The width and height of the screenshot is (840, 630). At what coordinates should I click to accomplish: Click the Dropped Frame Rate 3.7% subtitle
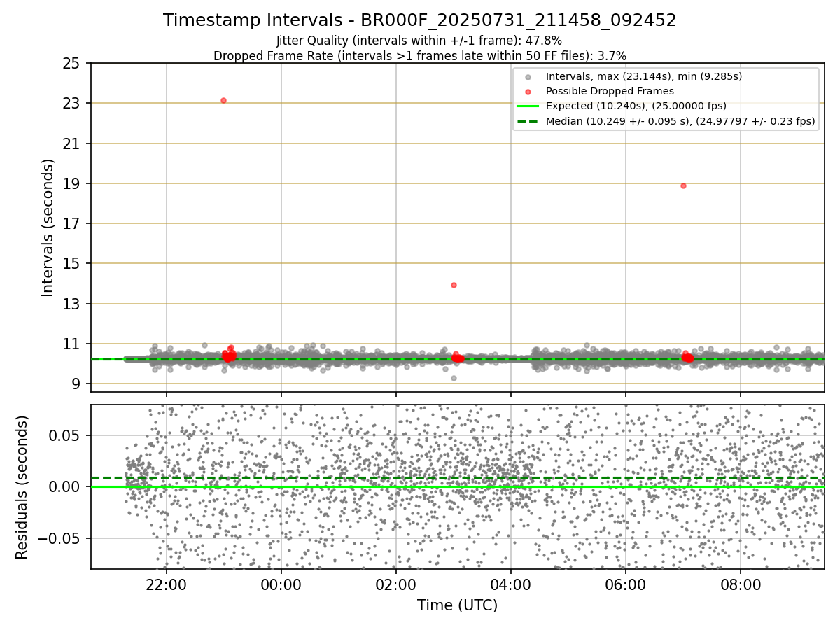click(420, 55)
